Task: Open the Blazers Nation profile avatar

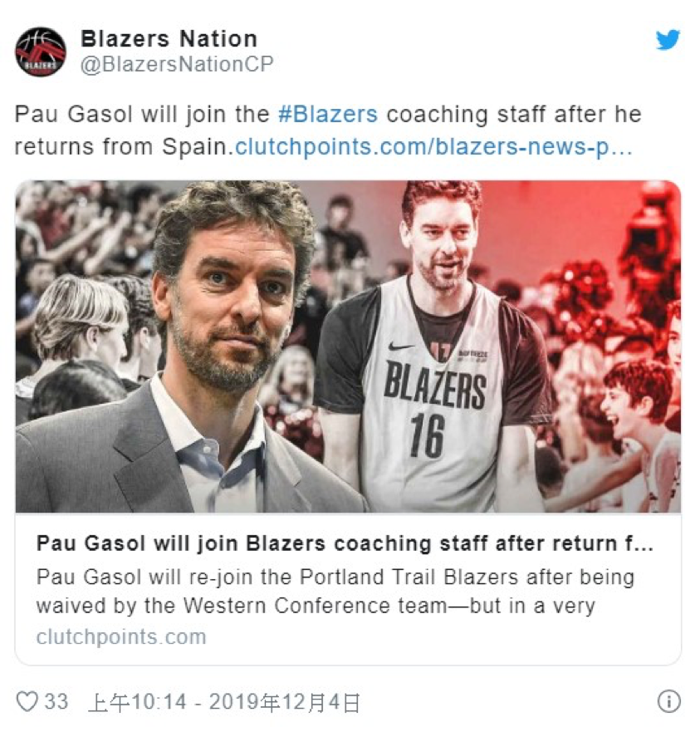Action: pyautogui.click(x=41, y=52)
